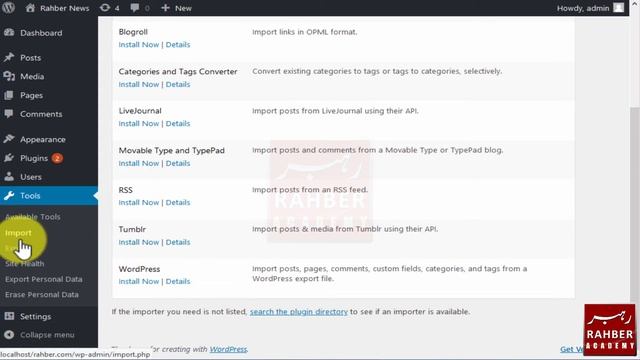The height and width of the screenshot is (360, 640).
Task: Open the Posts menu
Action: click(x=31, y=58)
